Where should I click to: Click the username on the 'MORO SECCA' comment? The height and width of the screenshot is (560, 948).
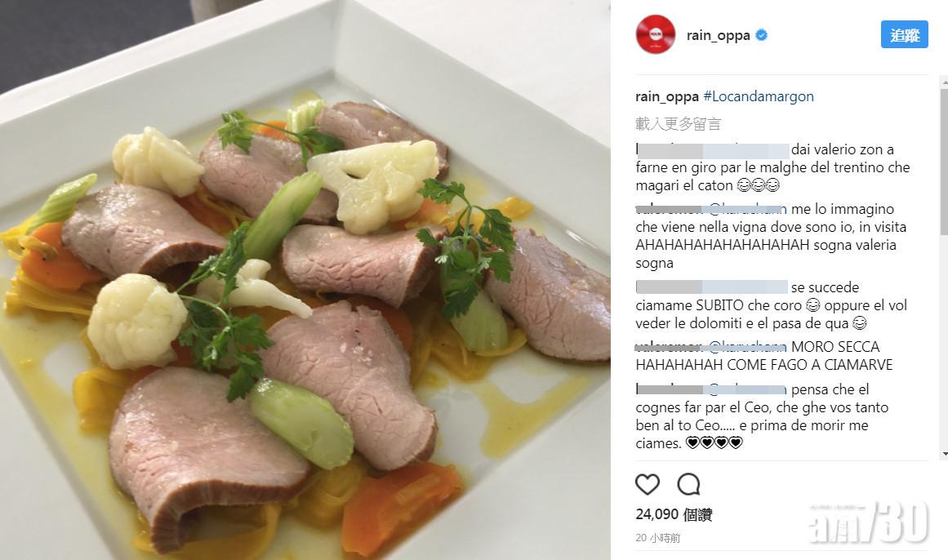pyautogui.click(x=669, y=347)
